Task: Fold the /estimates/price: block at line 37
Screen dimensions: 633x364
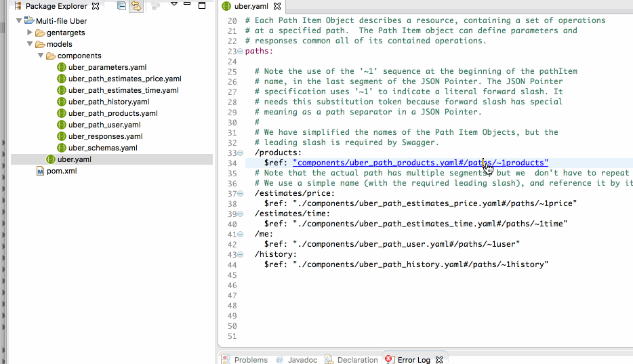Action: click(240, 194)
